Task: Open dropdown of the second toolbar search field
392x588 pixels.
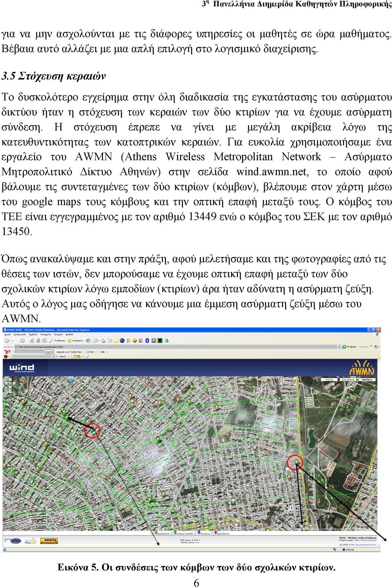Action: pyautogui.click(x=54, y=356)
